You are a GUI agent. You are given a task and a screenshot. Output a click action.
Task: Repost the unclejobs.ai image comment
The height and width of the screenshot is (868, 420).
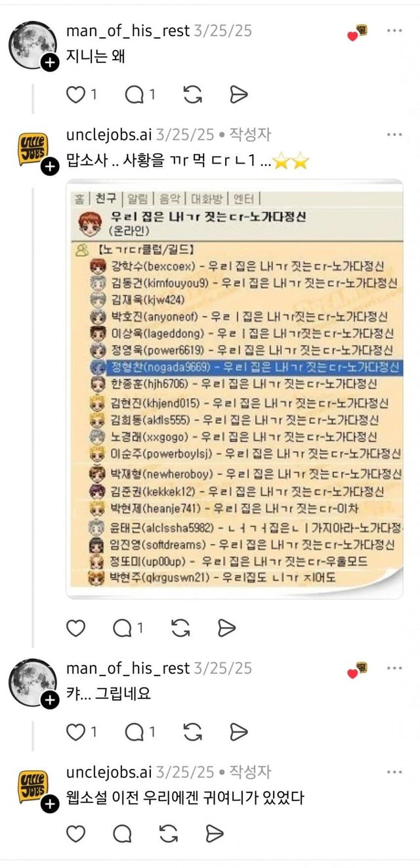pyautogui.click(x=180, y=628)
